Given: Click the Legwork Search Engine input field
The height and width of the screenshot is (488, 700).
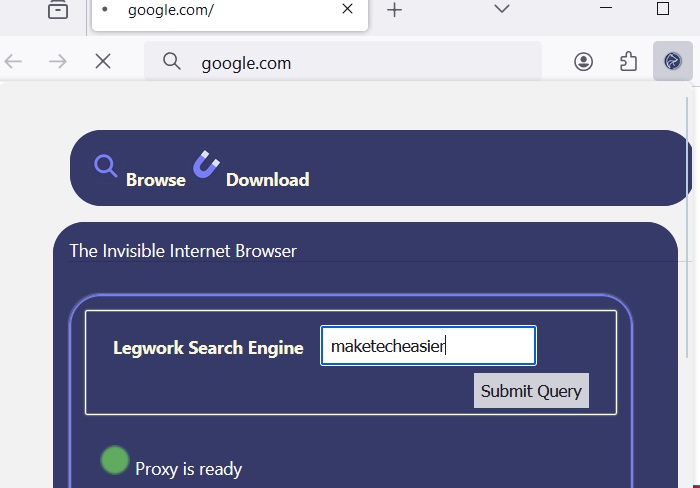Looking at the screenshot, I should [x=428, y=346].
